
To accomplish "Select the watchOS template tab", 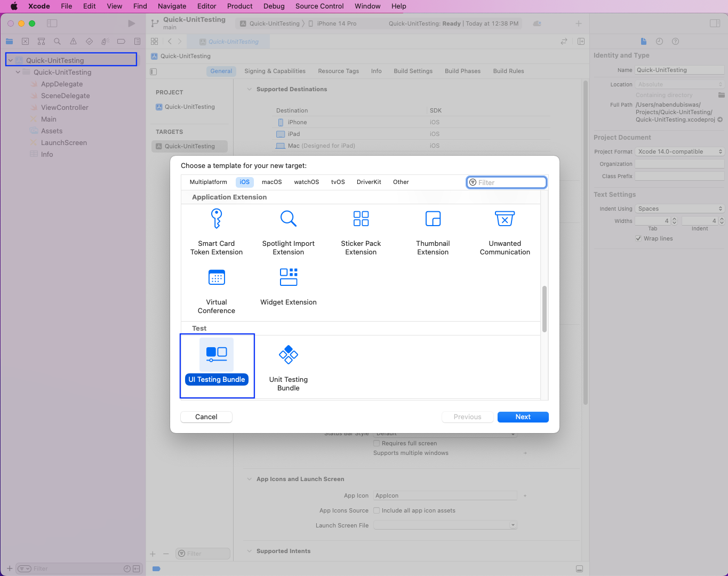I will click(x=307, y=182).
